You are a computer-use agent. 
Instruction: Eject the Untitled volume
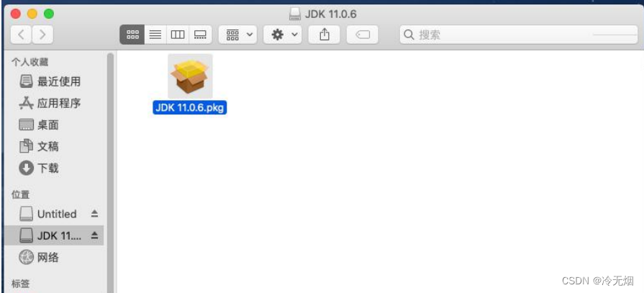tap(94, 214)
